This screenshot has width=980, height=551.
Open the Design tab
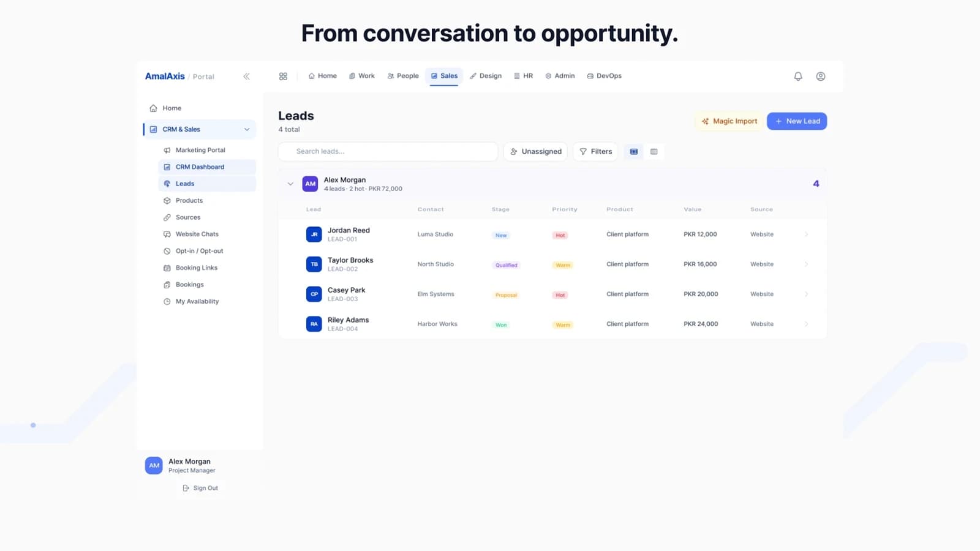coord(486,76)
